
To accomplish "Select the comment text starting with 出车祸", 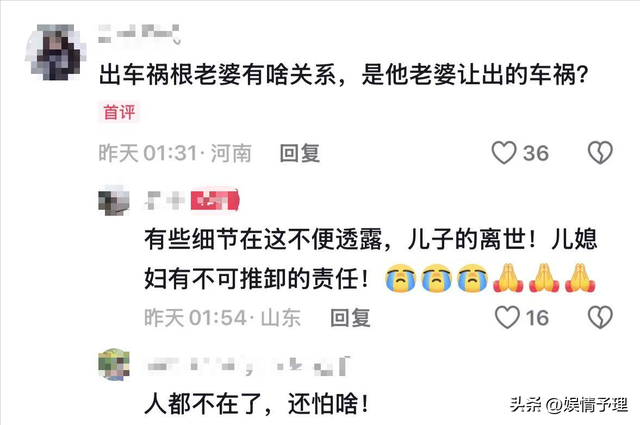I will [343, 74].
